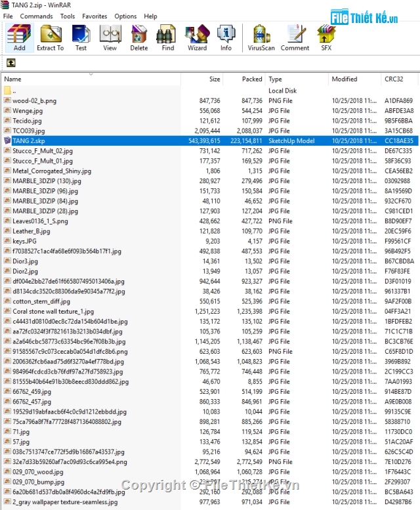Open the Favorites menu
The width and height of the screenshot is (420, 510).
94,16
